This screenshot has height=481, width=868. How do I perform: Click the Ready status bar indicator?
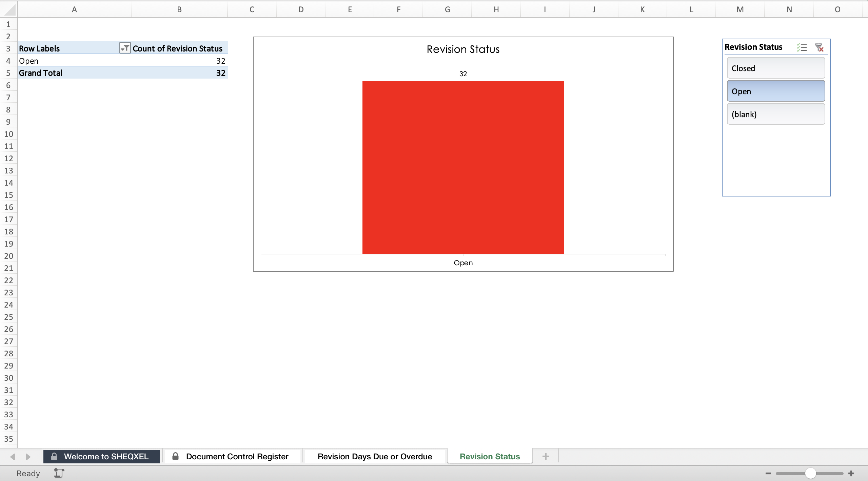click(x=28, y=473)
